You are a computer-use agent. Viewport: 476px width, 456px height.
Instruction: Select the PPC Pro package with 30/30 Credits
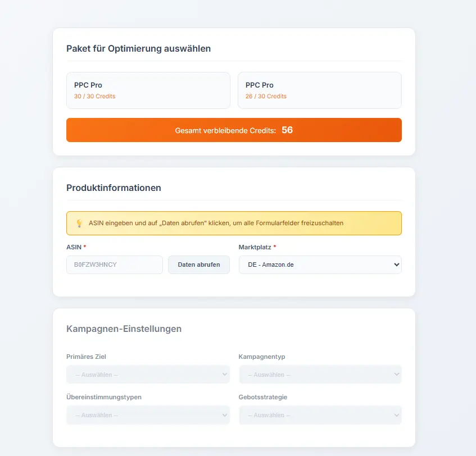pos(148,90)
